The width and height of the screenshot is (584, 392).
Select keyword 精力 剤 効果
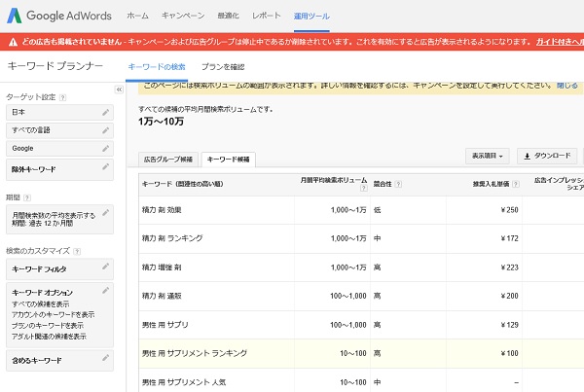(162, 210)
